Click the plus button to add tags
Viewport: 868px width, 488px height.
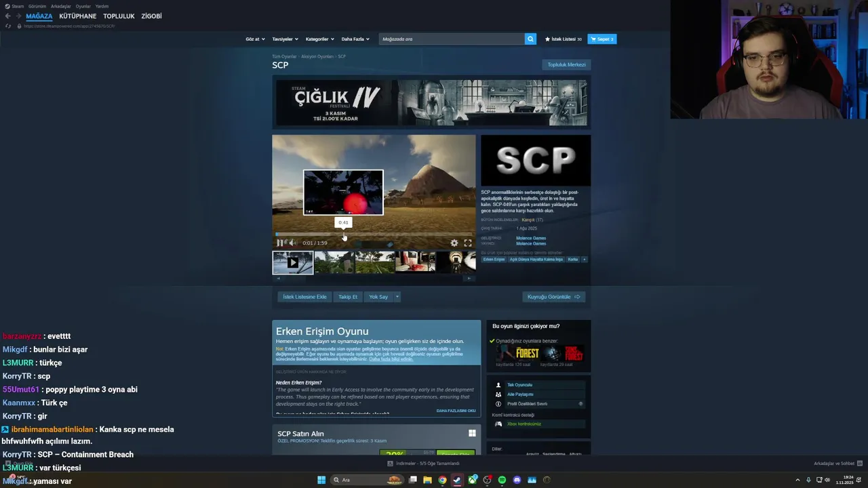click(585, 260)
